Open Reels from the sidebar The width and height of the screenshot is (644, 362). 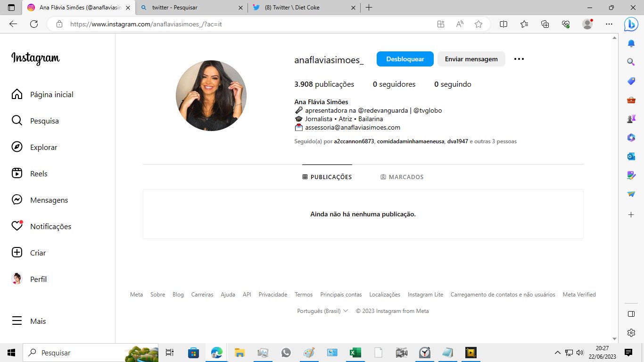pos(30,173)
